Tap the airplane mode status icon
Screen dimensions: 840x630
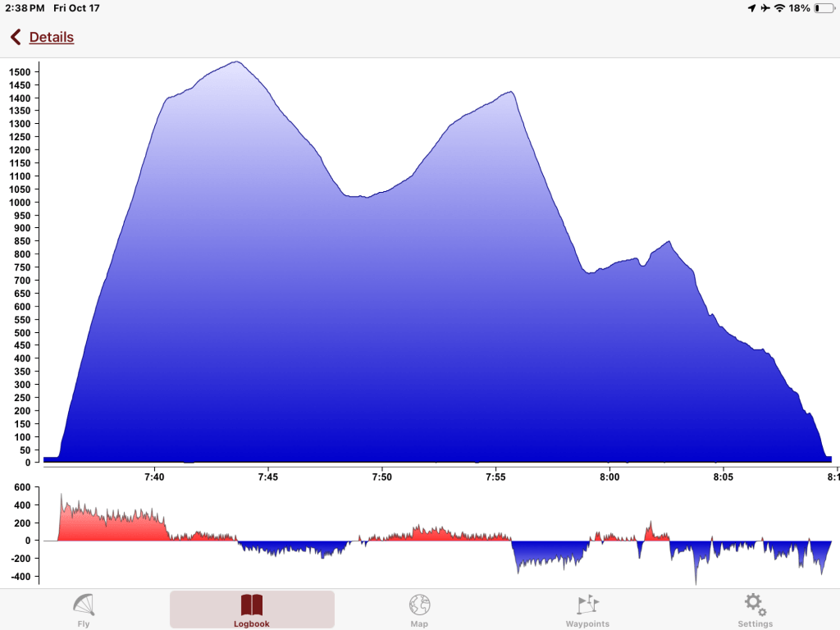765,8
